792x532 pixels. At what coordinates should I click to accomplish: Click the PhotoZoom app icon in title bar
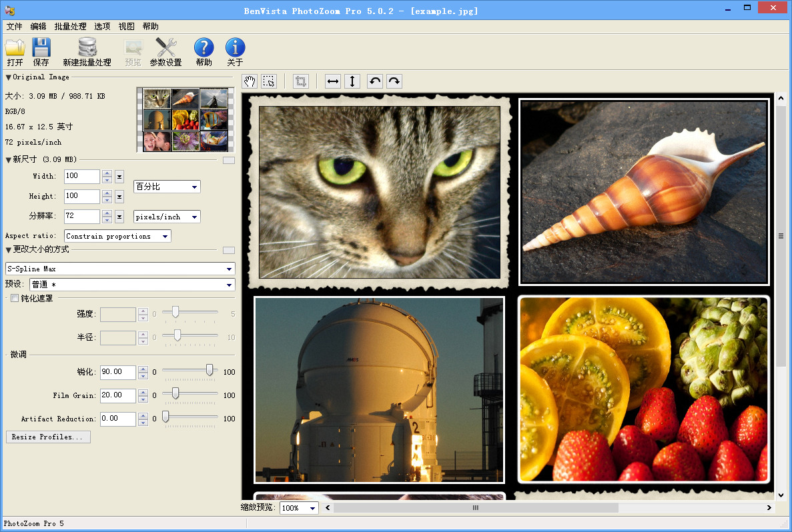[10, 11]
